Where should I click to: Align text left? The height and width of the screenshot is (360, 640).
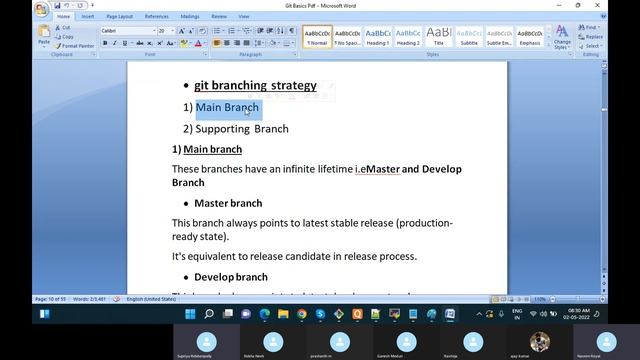[217, 43]
